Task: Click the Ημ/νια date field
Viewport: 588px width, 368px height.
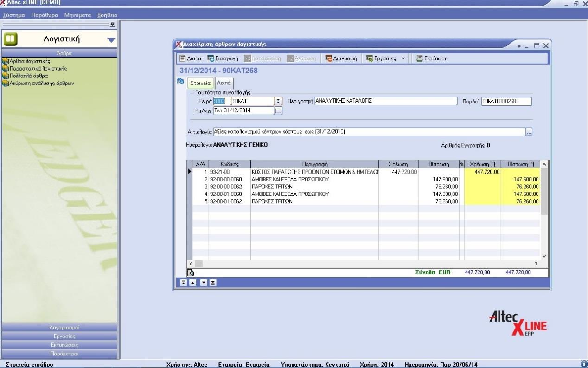Action: pyautogui.click(x=243, y=111)
